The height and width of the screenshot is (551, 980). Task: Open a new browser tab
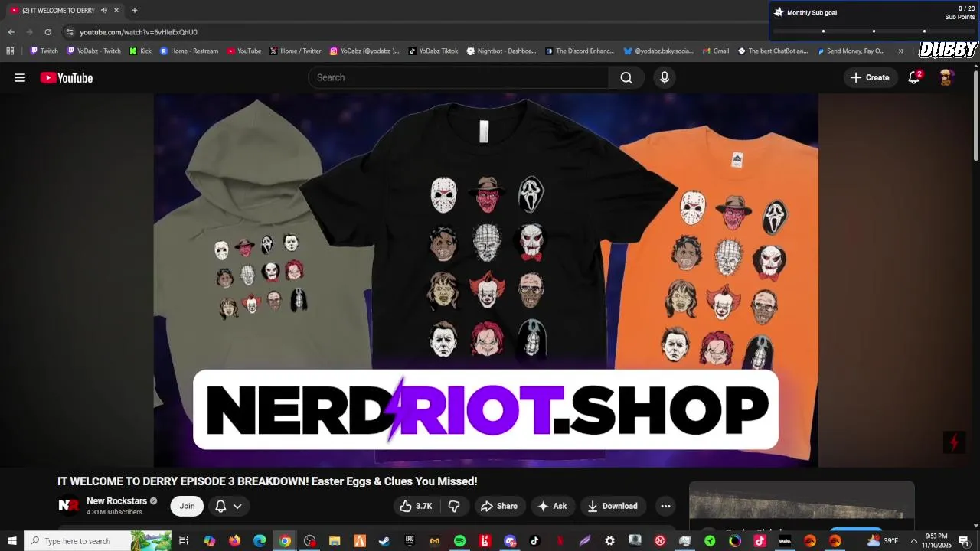[135, 10]
